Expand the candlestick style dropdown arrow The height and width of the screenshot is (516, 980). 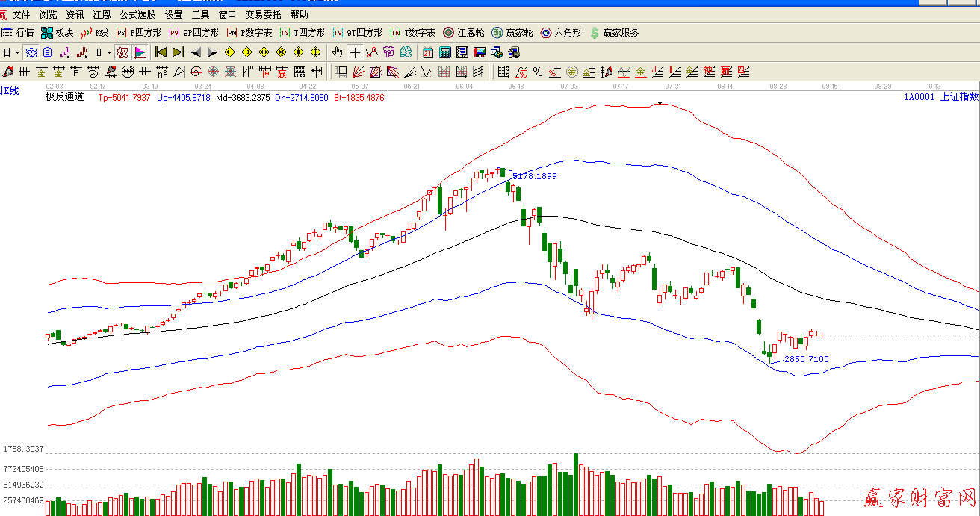[108, 52]
